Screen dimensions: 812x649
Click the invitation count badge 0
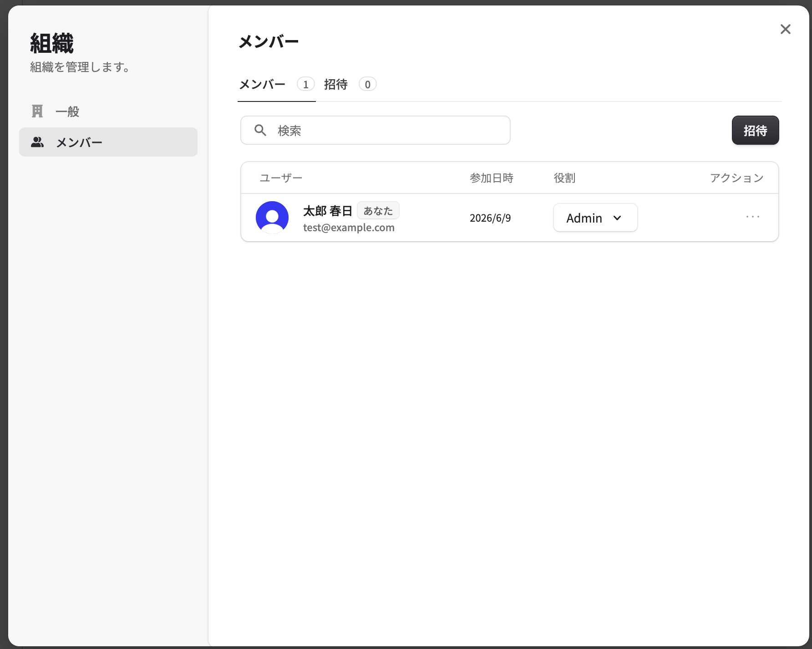(x=368, y=84)
